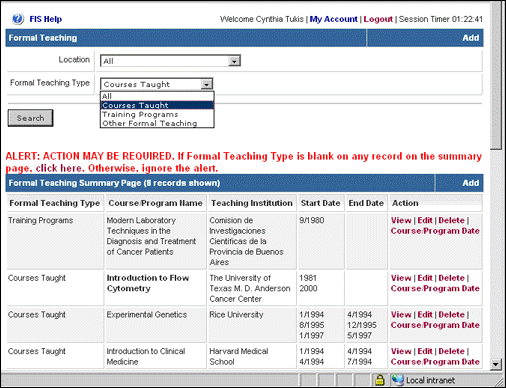This screenshot has width=506, height=388.
Task: Click the Location dropdown arrow
Action: tap(234, 61)
